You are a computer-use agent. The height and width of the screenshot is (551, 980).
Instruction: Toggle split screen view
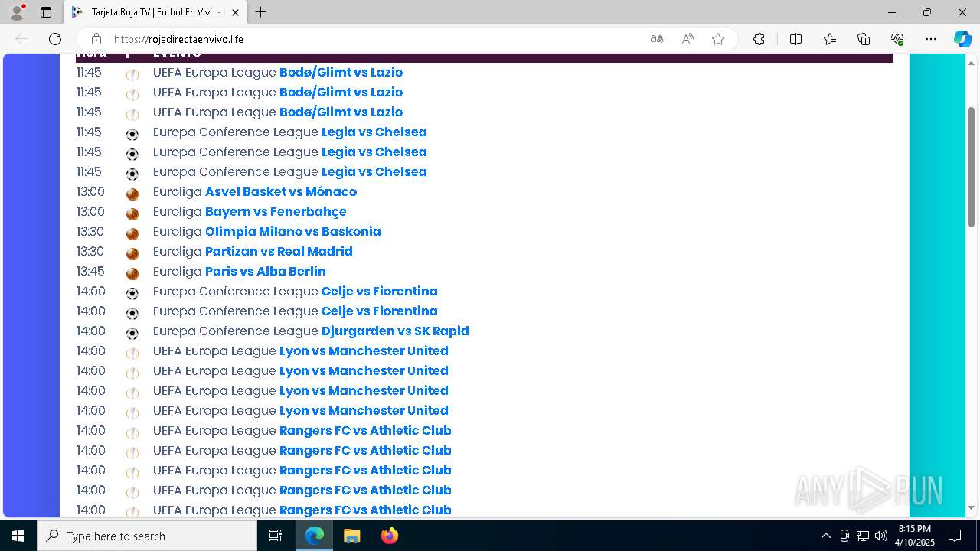(x=795, y=39)
